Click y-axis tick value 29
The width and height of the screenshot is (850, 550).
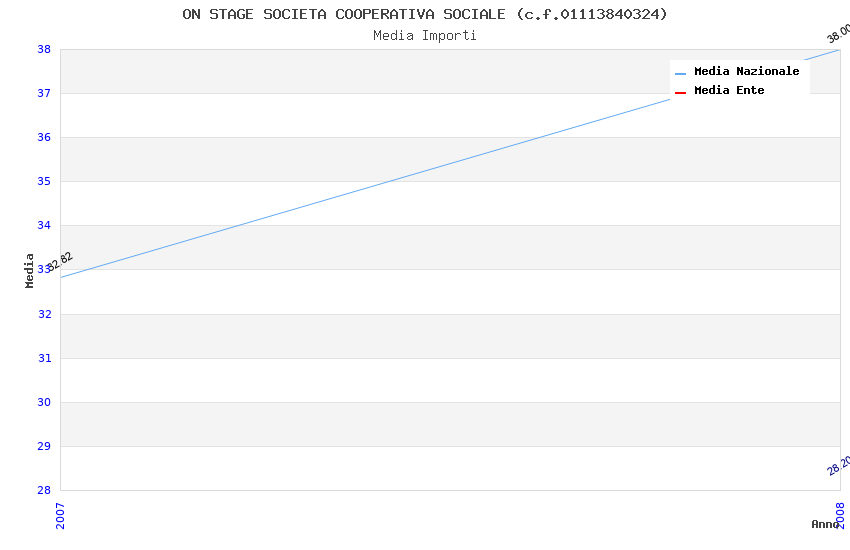tap(44, 446)
